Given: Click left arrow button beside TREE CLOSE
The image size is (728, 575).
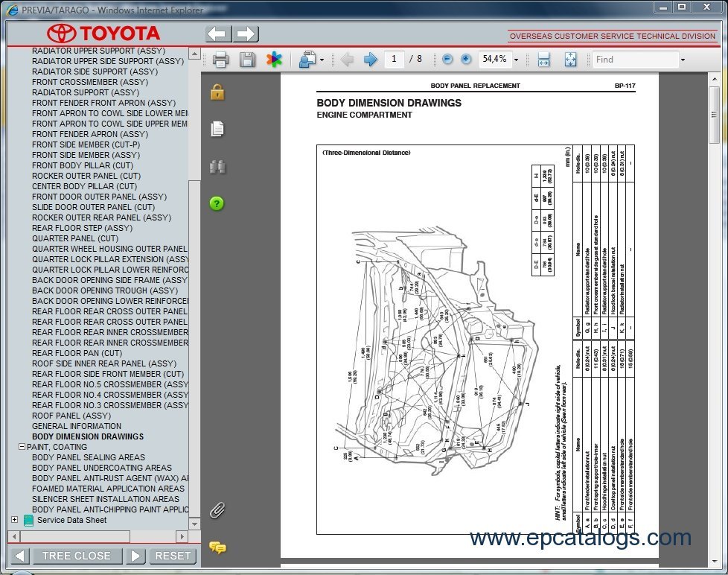Looking at the screenshot, I should [x=19, y=556].
